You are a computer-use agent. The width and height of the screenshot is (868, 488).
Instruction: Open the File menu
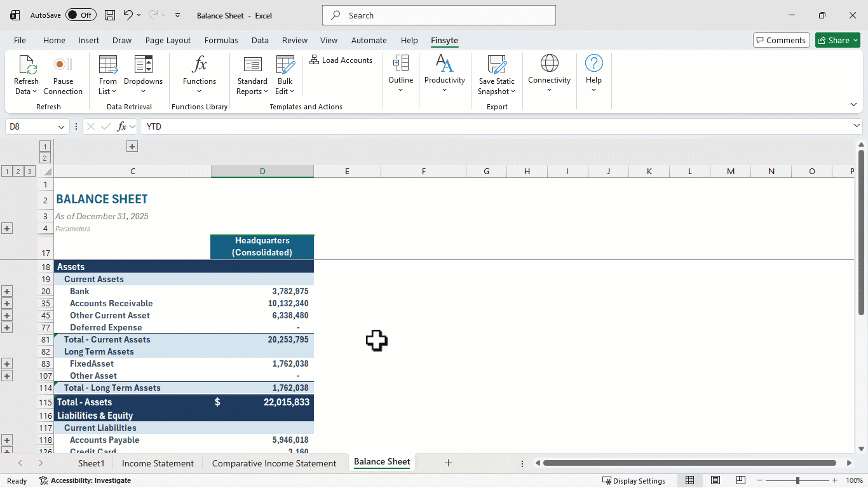tap(20, 40)
